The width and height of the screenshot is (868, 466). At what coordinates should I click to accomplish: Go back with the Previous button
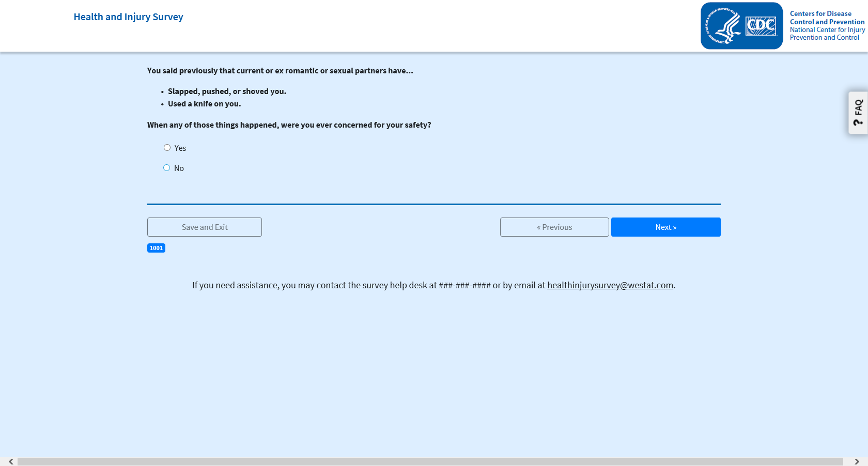coord(554,227)
